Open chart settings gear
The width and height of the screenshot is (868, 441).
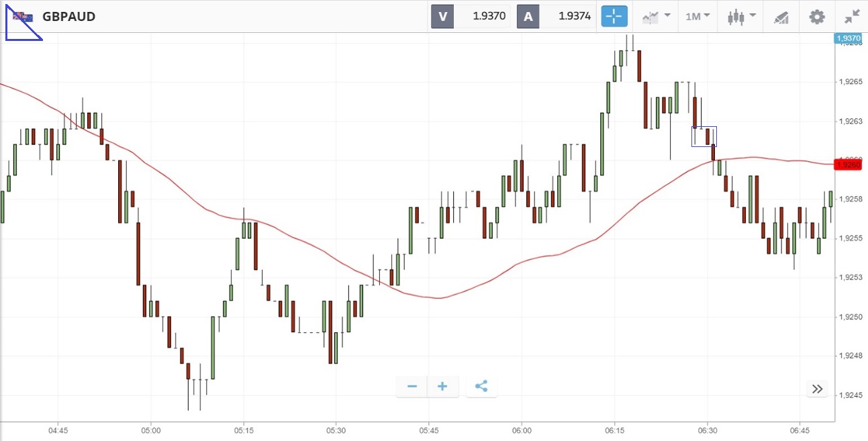coord(816,16)
